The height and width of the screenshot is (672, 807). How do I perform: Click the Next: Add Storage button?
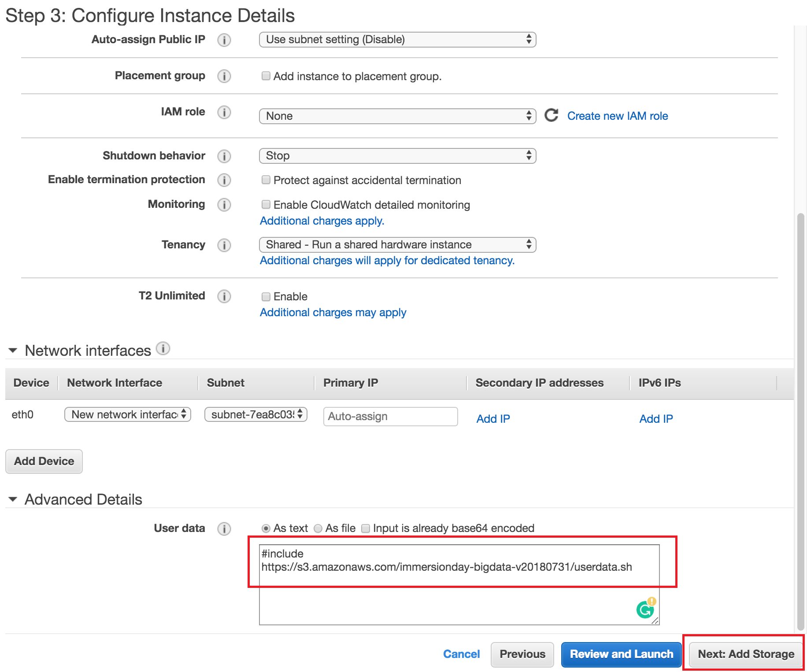[745, 654]
